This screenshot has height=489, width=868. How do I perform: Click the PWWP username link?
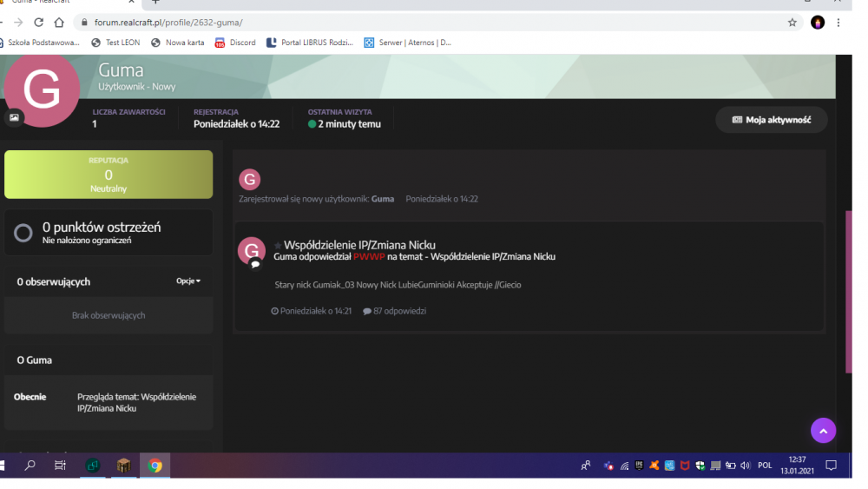(368, 257)
